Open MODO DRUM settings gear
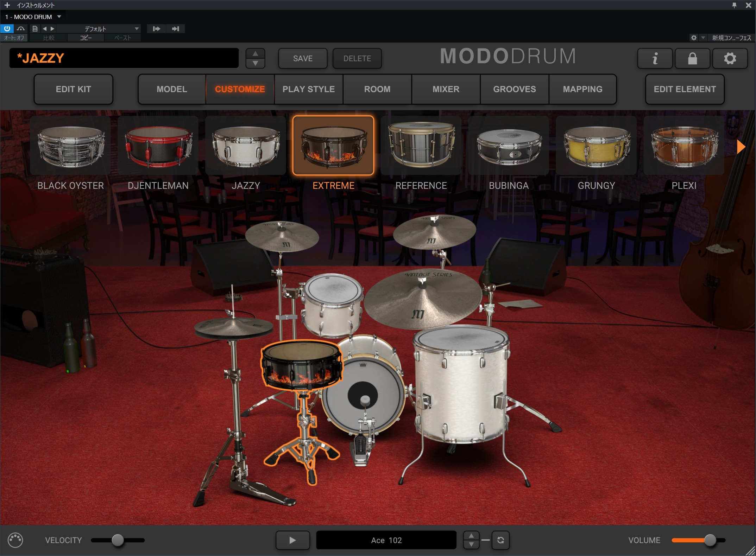The image size is (756, 556). [730, 58]
